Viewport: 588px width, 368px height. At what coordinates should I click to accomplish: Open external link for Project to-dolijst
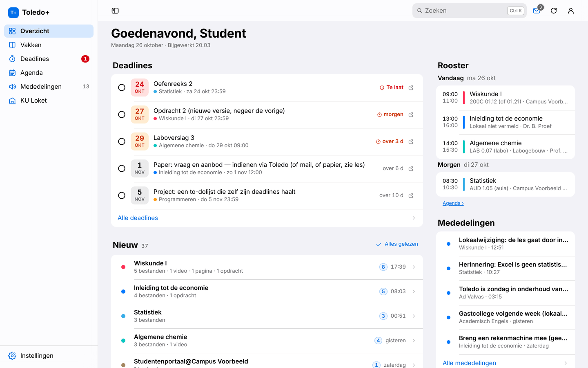411,195
